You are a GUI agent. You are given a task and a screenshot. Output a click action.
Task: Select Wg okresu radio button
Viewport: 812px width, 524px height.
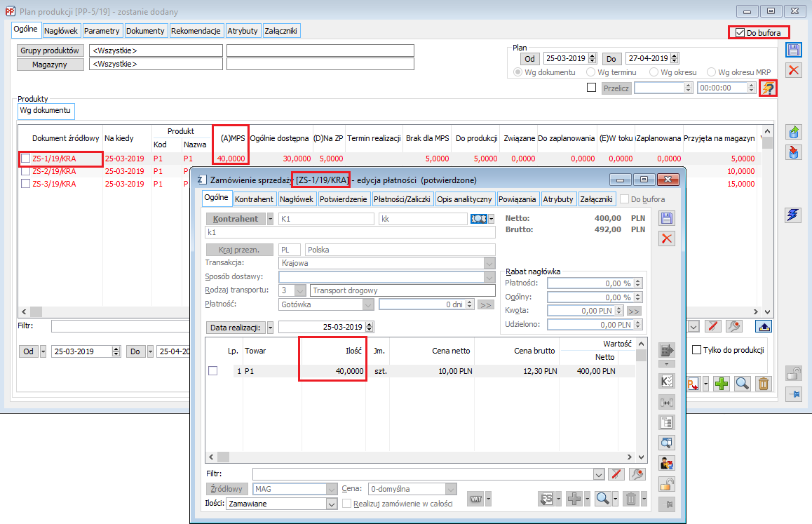[x=654, y=72]
